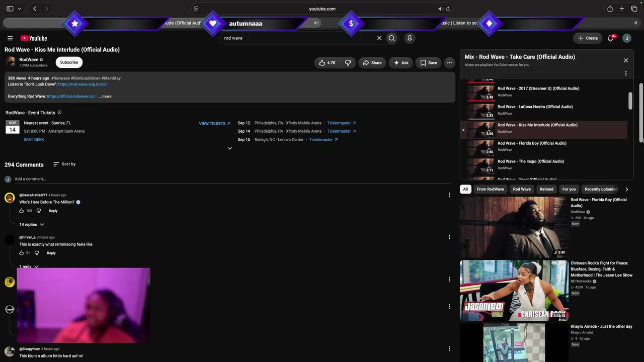Click the Ask button

tap(401, 63)
